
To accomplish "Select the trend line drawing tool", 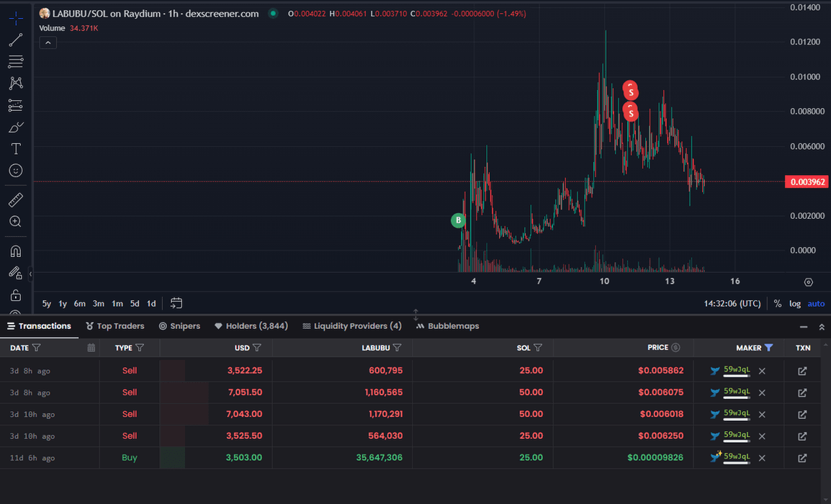I will [x=15, y=40].
